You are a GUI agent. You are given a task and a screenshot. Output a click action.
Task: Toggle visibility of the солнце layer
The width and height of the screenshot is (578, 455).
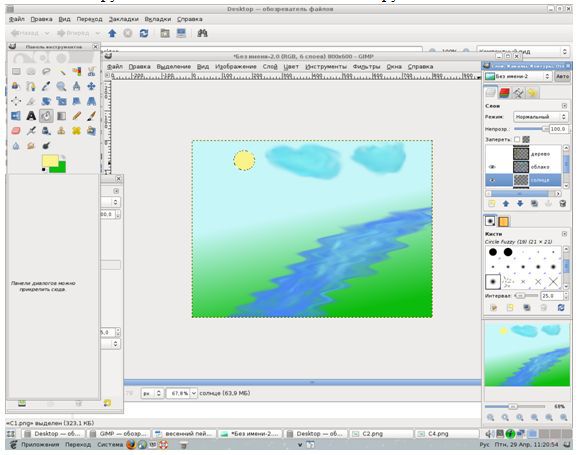(x=492, y=180)
